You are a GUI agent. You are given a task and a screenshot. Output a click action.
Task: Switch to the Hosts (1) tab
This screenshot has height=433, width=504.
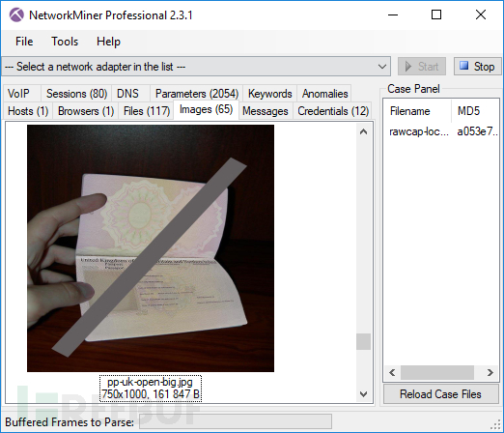tap(28, 111)
